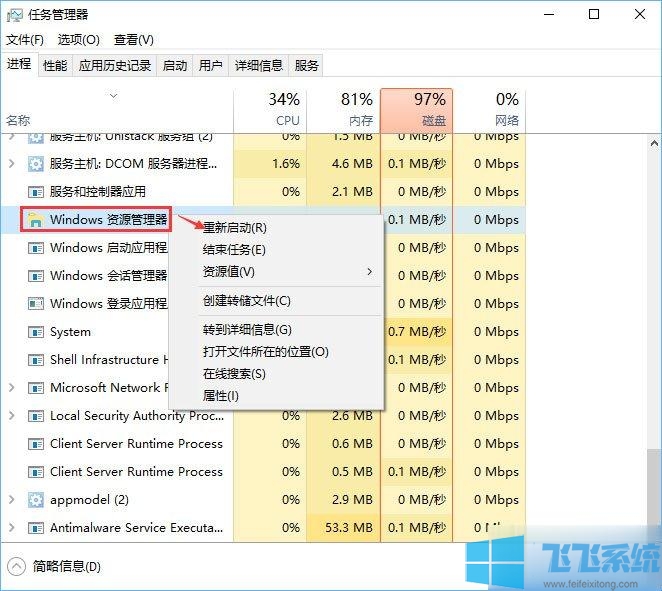Switch to the 详细信息 tab

[x=258, y=65]
